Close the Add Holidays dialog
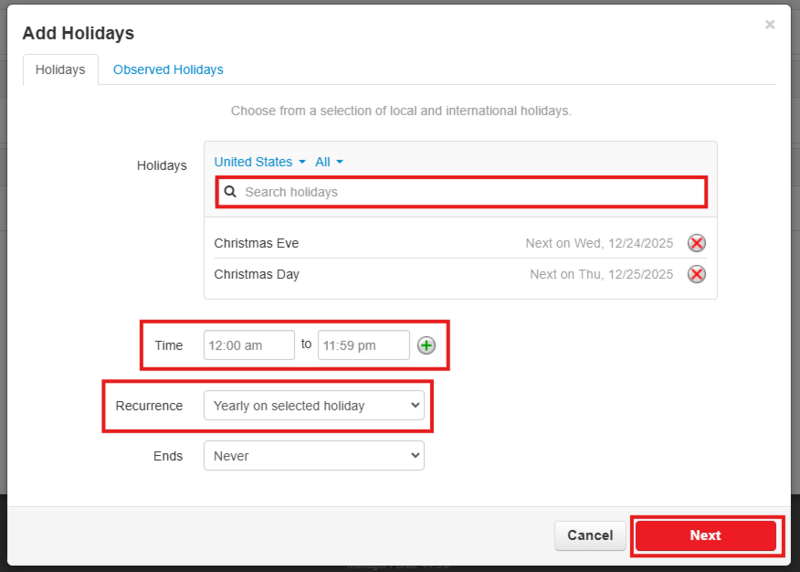This screenshot has height=572, width=800. coord(769,25)
